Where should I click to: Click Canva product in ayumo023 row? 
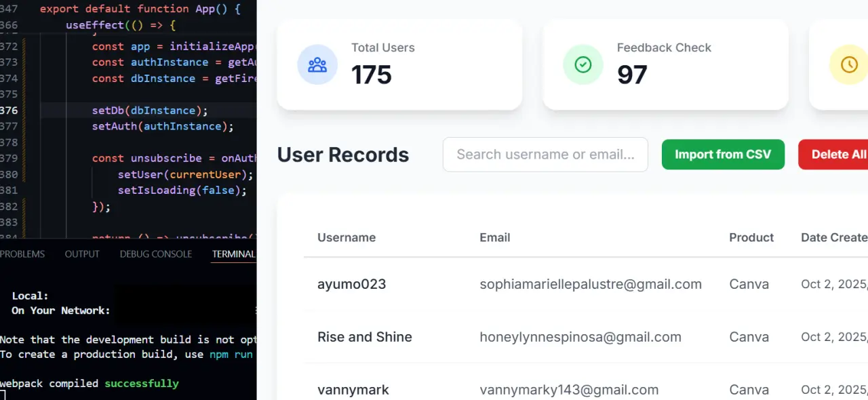749,284
